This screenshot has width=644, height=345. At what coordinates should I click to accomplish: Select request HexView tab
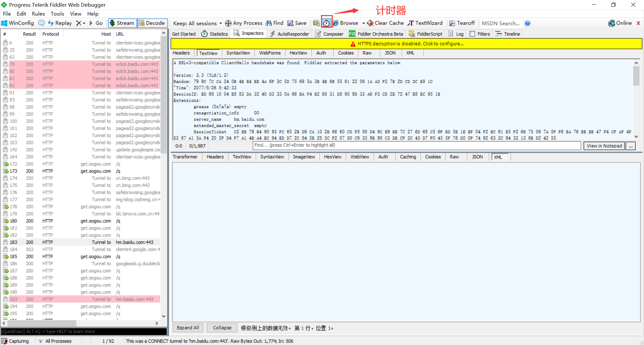point(298,53)
